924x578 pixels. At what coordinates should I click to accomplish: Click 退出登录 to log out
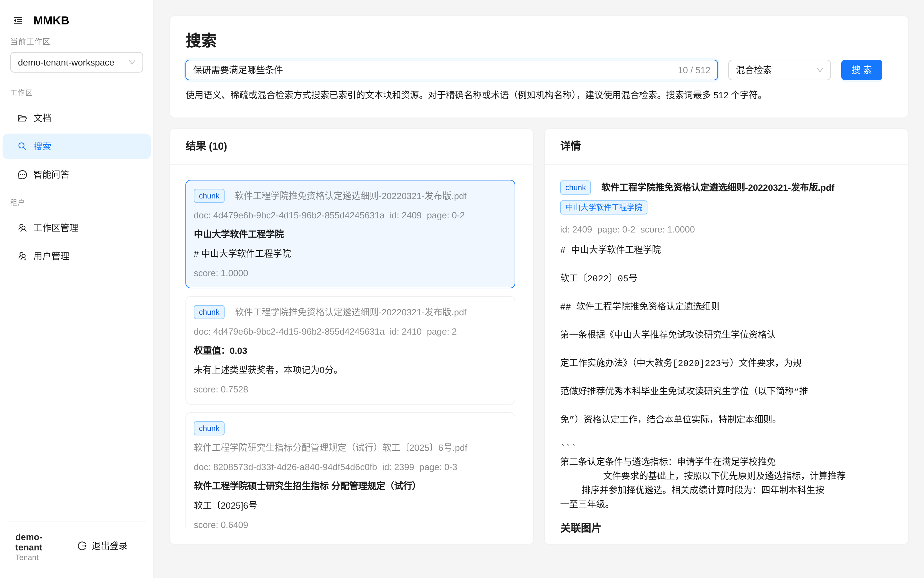click(x=102, y=546)
